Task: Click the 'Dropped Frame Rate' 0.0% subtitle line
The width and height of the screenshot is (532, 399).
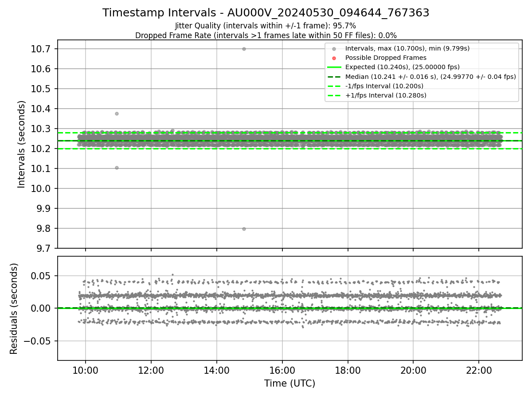Action: [266, 35]
